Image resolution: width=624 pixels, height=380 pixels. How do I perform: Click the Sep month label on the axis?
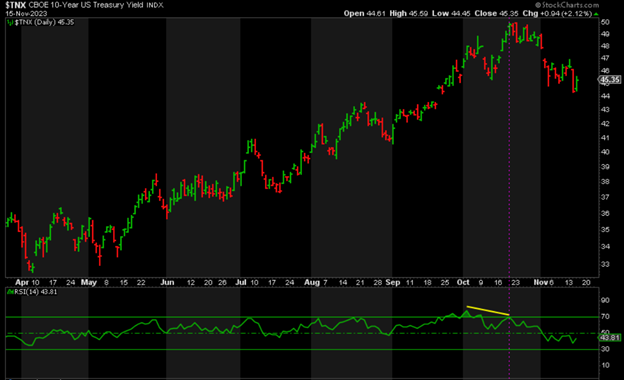coord(393,282)
